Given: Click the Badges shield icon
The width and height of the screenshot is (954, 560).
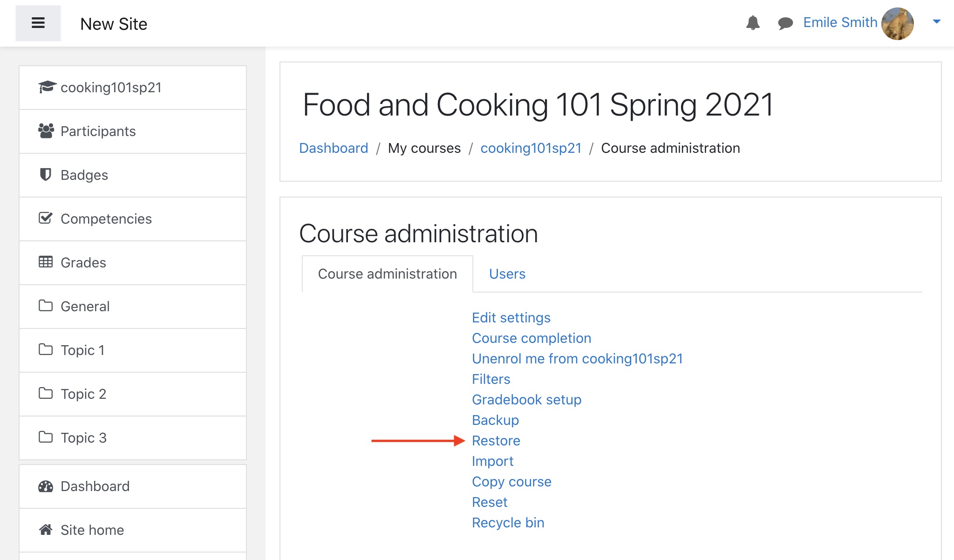Looking at the screenshot, I should [45, 175].
